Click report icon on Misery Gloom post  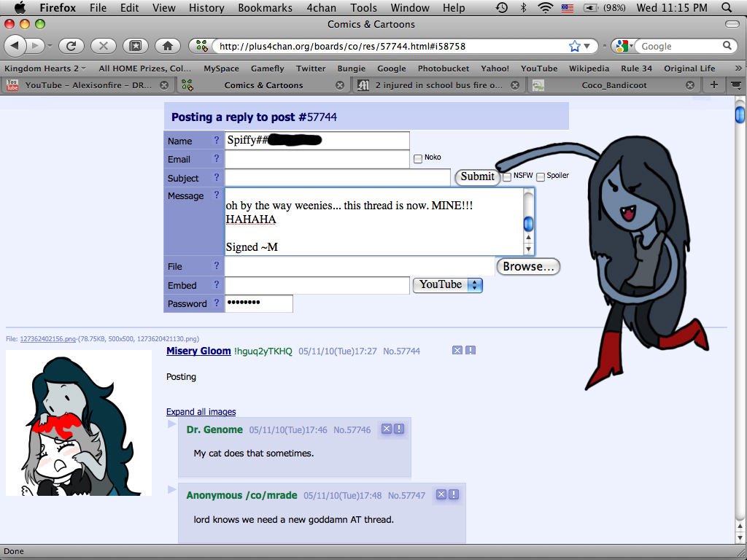(471, 350)
